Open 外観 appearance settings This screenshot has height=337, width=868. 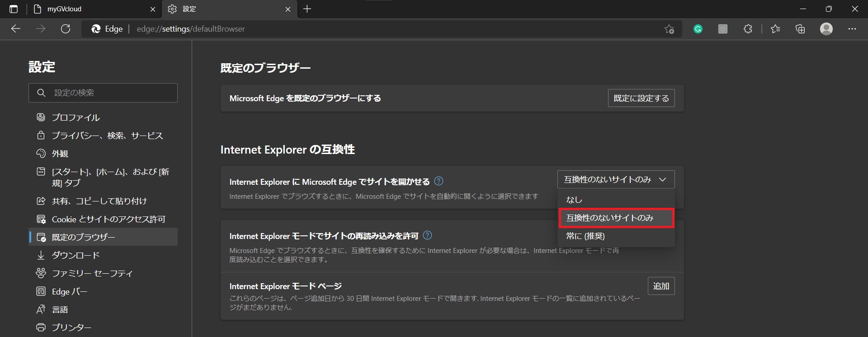coord(103,154)
